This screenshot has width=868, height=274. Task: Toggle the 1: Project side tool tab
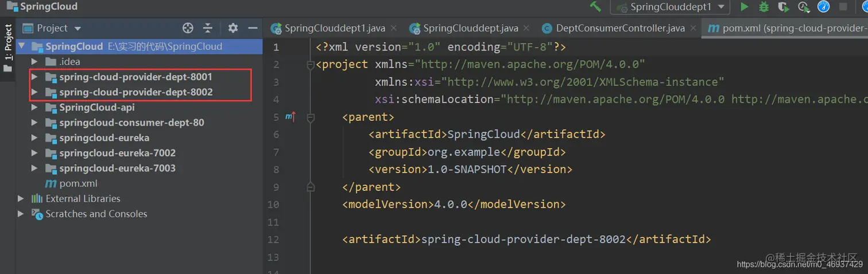[7, 48]
